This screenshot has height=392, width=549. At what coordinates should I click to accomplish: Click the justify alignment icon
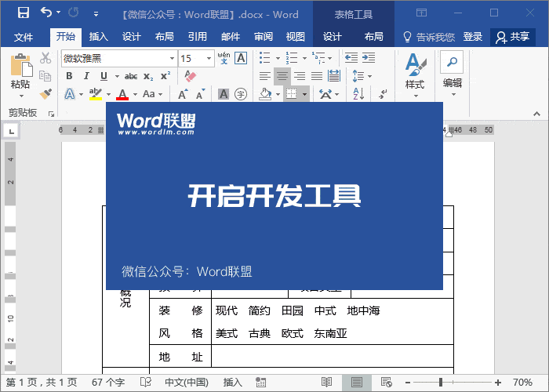tap(317, 76)
